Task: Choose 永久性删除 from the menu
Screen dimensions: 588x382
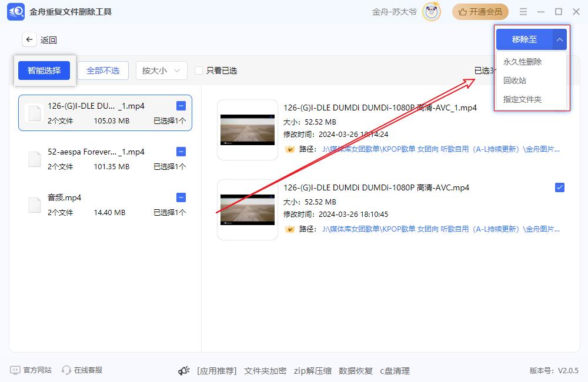Action: click(x=522, y=62)
